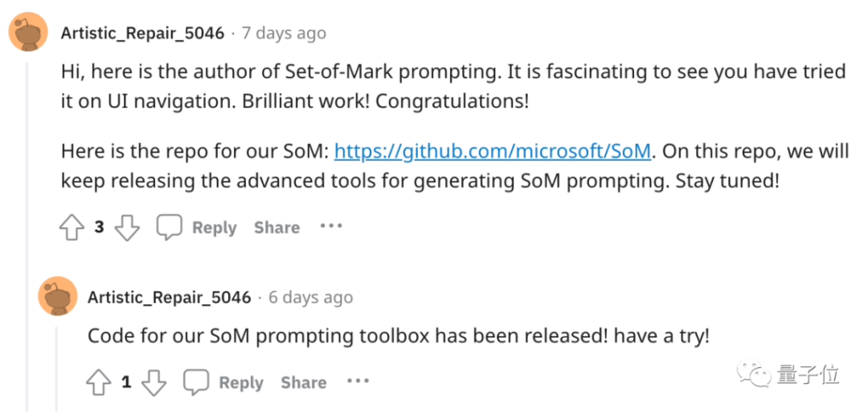Click the '7 days ago' timestamp
Image resolution: width=868 pixels, height=413 pixels.
(284, 34)
